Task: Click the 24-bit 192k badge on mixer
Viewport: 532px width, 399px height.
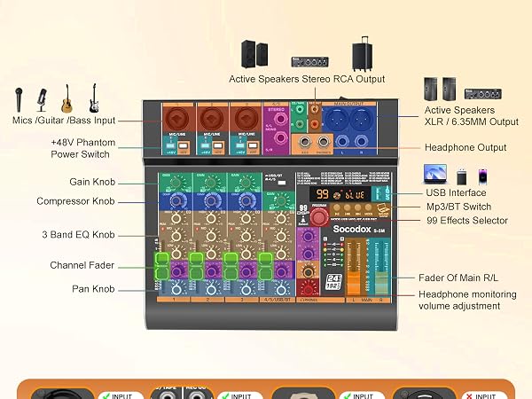Action: (332, 282)
